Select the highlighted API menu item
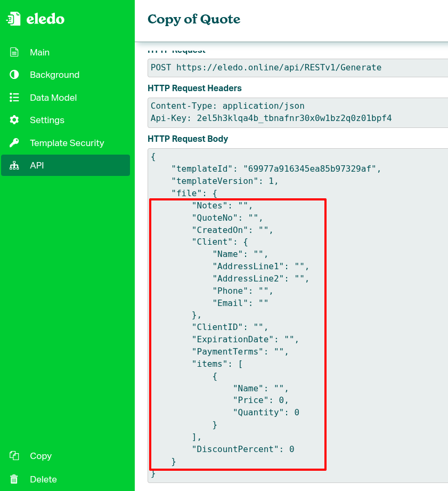 37,165
